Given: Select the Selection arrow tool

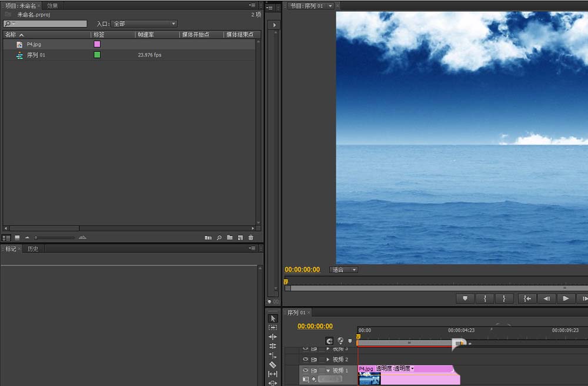Looking at the screenshot, I should [x=273, y=318].
